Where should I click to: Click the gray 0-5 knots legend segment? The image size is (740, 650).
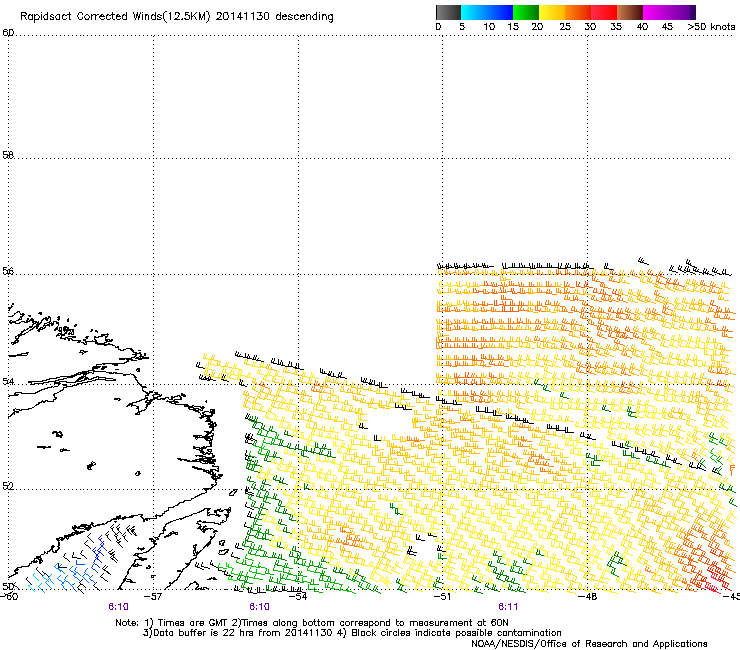click(x=448, y=12)
